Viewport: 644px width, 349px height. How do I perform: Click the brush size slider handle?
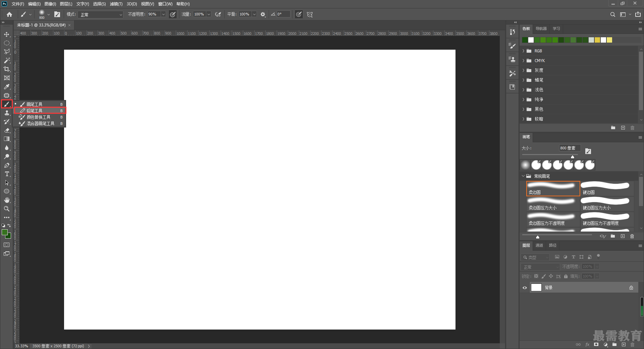coord(573,157)
